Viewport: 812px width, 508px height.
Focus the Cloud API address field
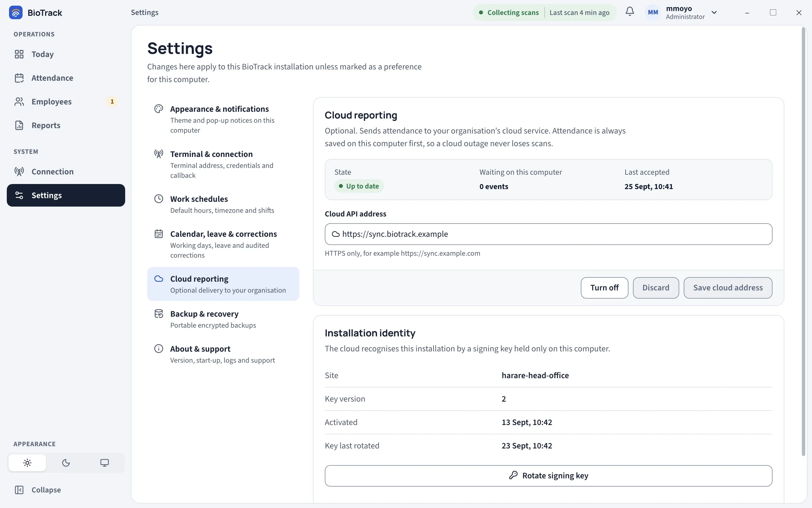[548, 234]
